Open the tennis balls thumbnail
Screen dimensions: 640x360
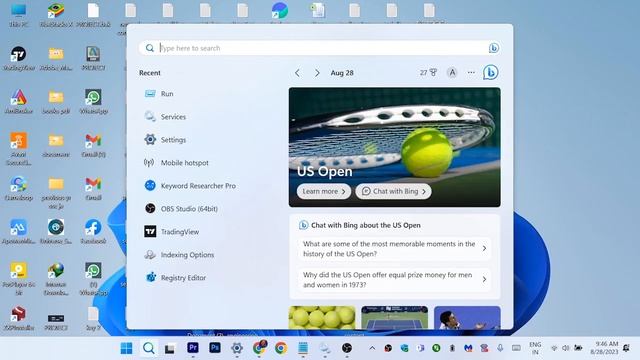click(322, 318)
